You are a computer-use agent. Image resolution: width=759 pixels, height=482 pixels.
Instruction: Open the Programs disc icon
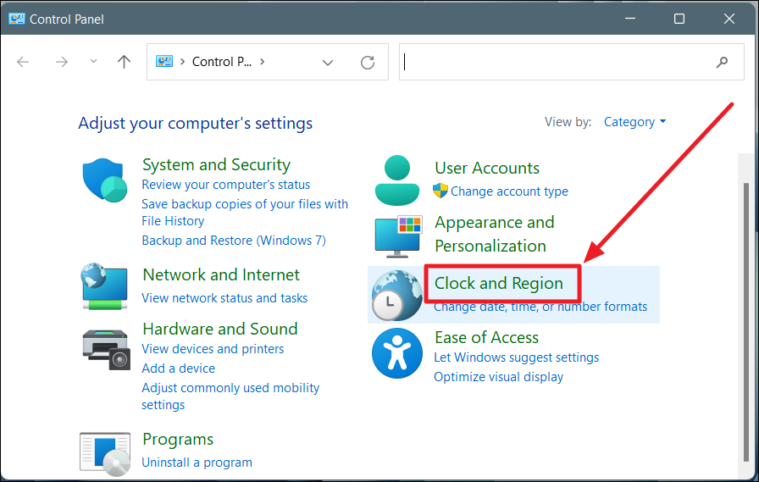105,454
